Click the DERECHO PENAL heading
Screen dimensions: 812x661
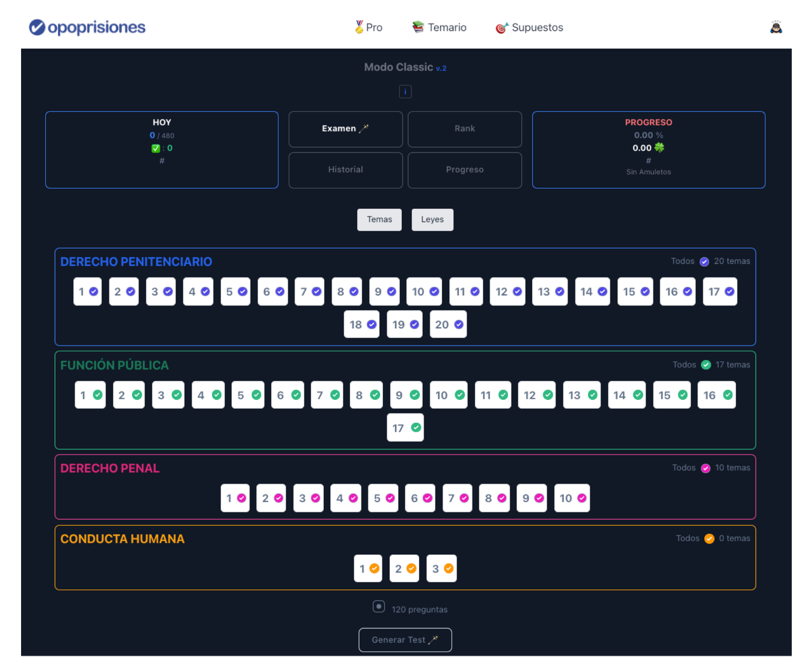[110, 468]
